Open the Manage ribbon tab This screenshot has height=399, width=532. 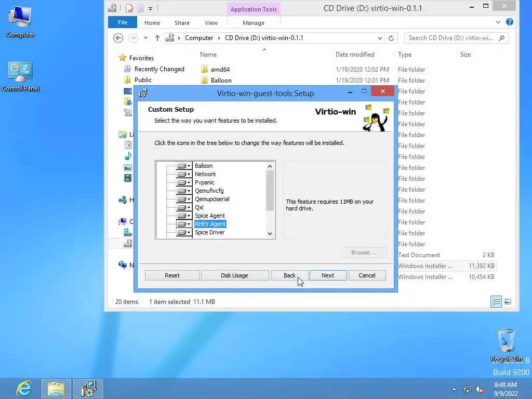coord(254,23)
